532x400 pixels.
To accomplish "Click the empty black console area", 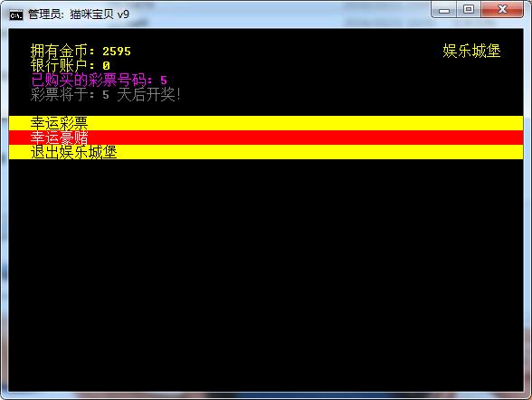I will click(266, 275).
